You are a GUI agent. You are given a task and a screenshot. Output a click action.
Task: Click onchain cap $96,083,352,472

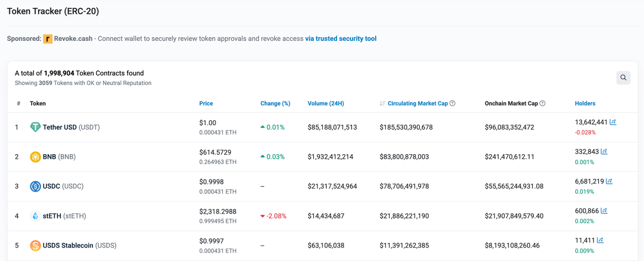(509, 127)
